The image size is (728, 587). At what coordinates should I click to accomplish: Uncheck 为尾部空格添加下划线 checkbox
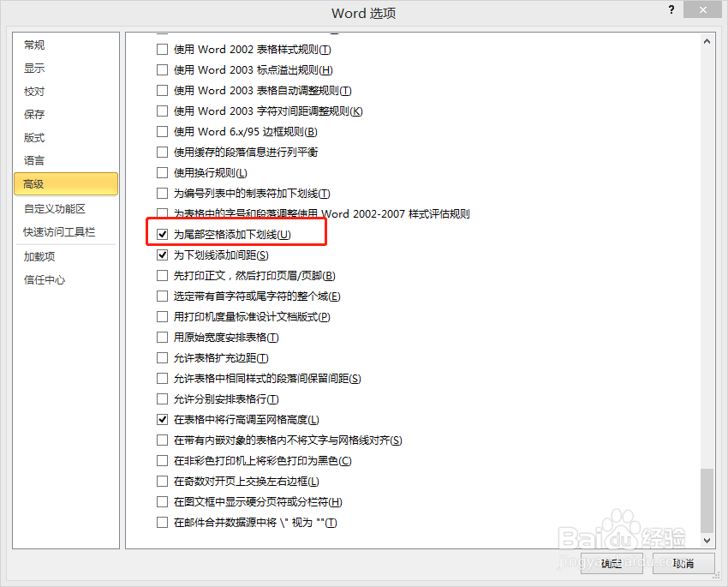pyautogui.click(x=162, y=235)
